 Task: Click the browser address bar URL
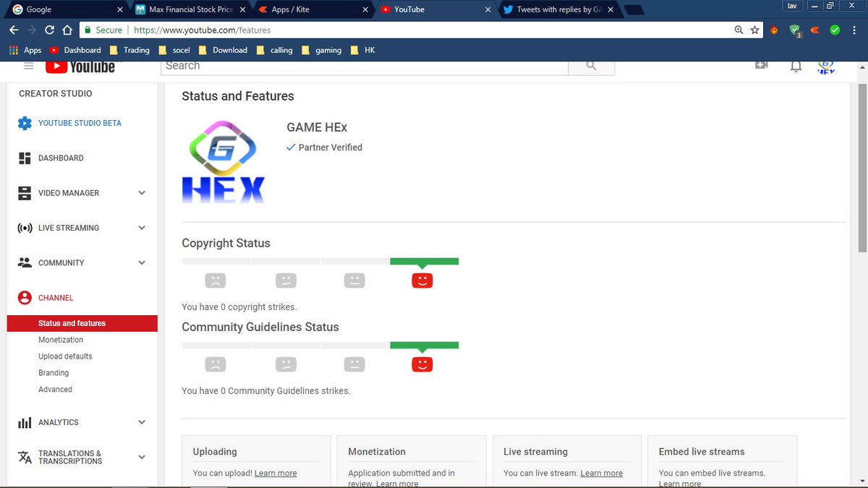click(202, 30)
